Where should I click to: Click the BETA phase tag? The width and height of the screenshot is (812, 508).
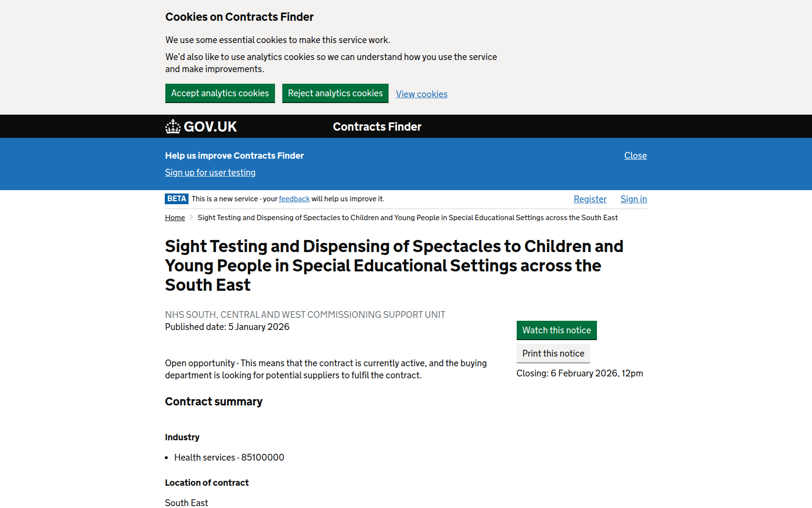[176, 199]
